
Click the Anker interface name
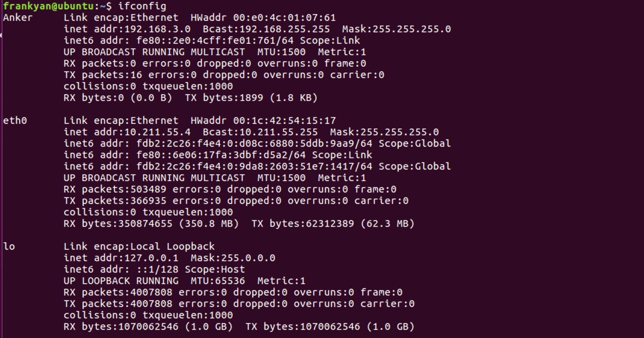click(x=18, y=17)
